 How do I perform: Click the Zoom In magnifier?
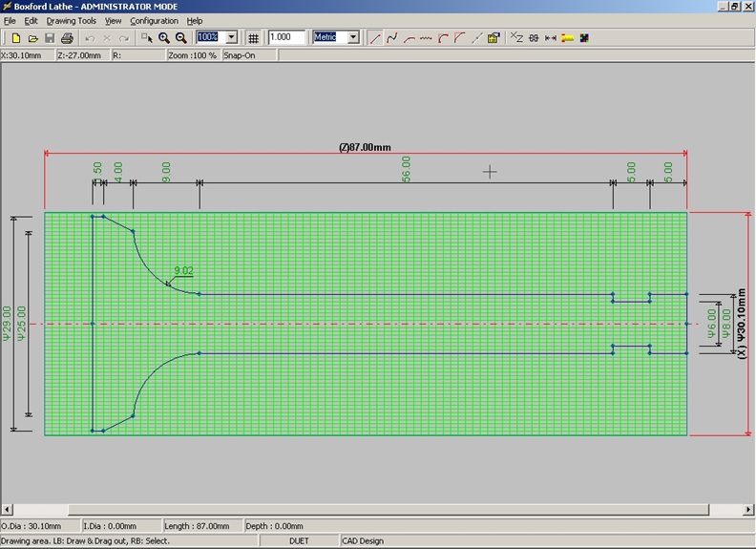(x=164, y=37)
